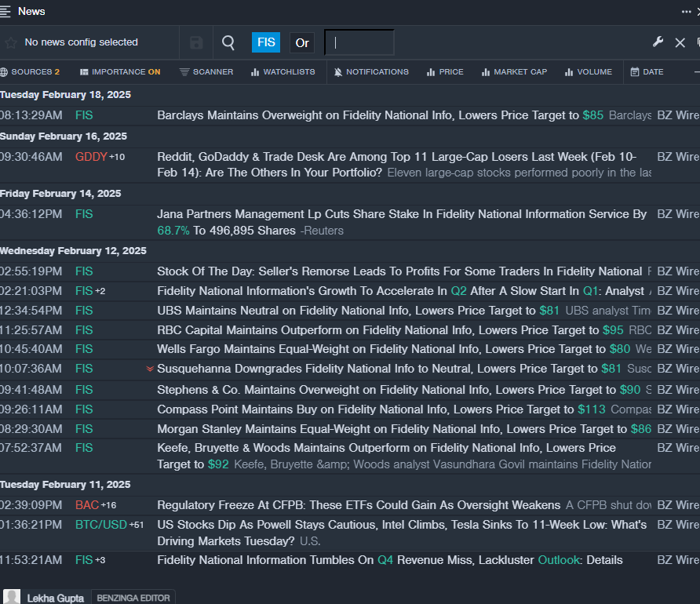Expand the Watchlists filter
Screen dimensions: 700x604
coord(283,72)
